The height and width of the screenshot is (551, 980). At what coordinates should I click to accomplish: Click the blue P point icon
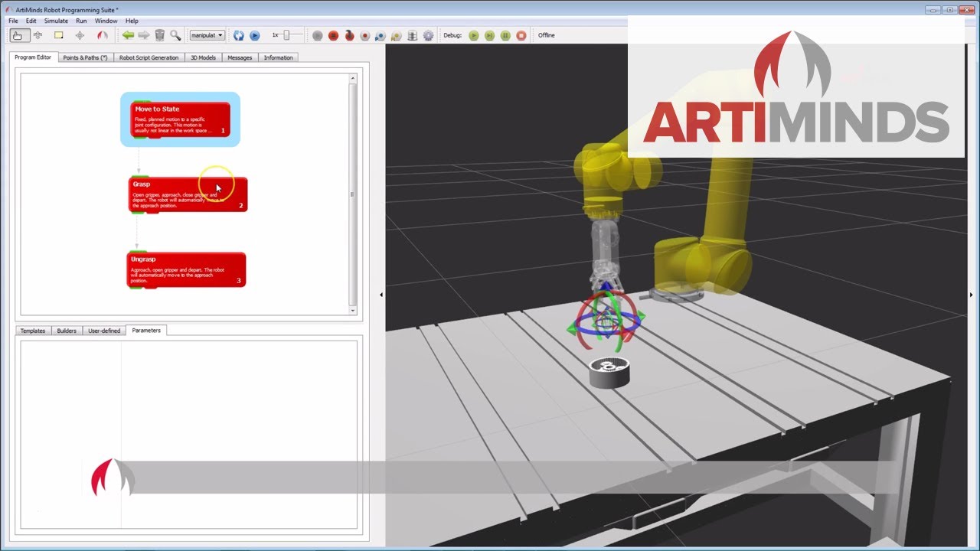(x=381, y=35)
